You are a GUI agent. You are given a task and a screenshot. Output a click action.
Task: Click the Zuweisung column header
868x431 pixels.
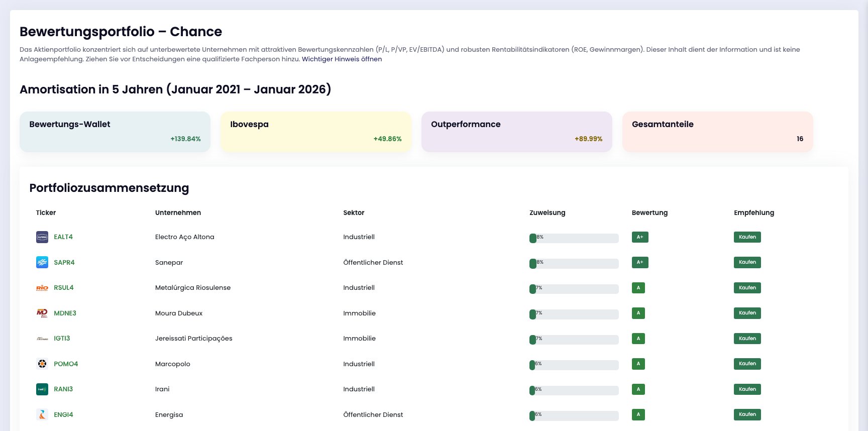click(x=548, y=212)
